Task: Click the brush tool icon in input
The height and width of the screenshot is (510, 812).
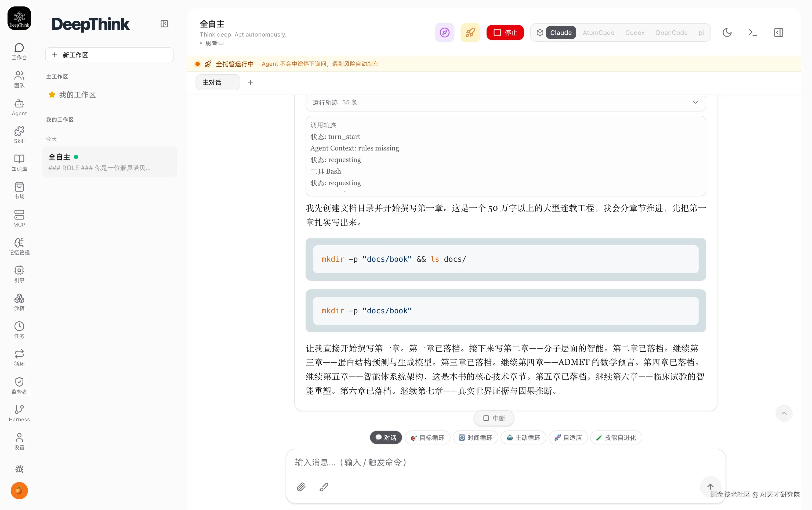Action: (324, 487)
